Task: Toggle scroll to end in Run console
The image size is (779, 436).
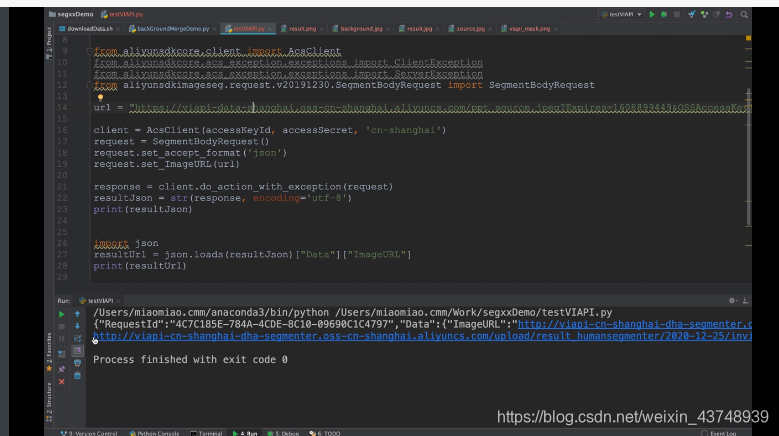Action: 78,351
